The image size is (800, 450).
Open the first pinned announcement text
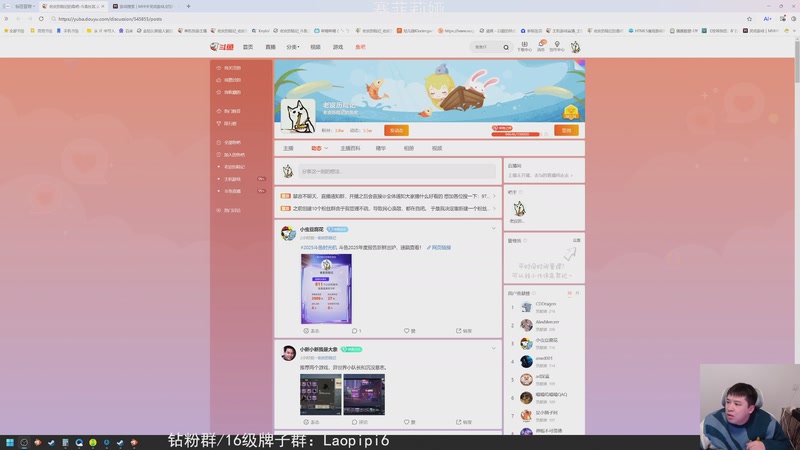tap(391, 196)
